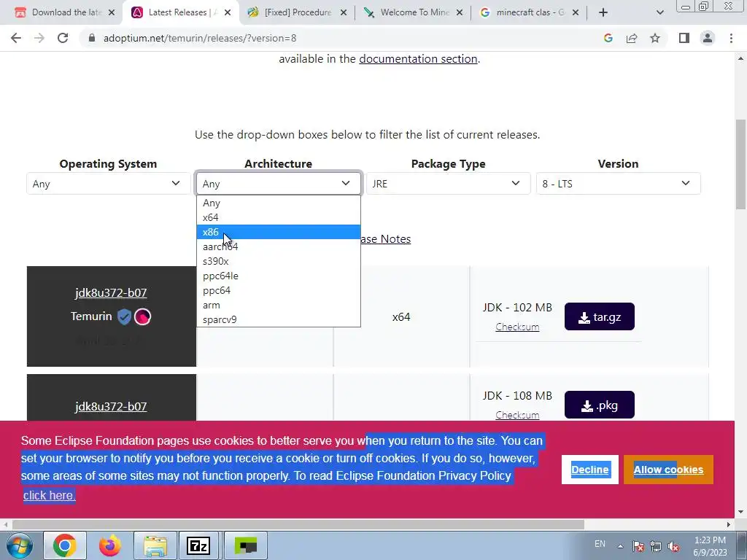This screenshot has width=747, height=560.
Task: Choose 'Any' architecture option
Action: (279, 203)
